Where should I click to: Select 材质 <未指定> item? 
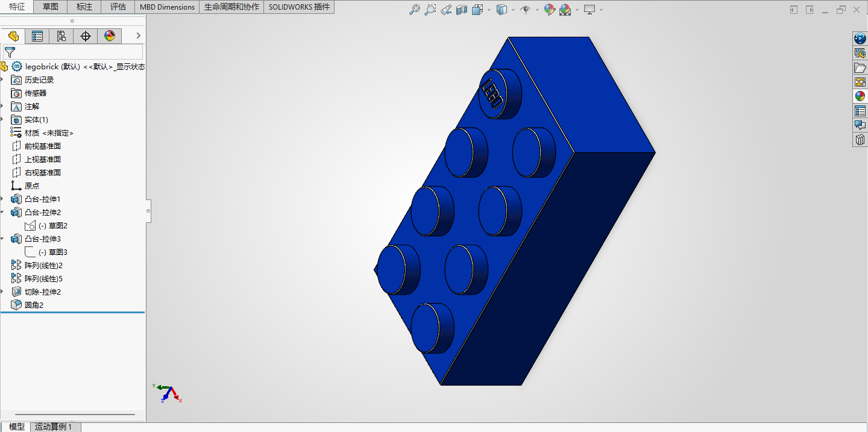(42, 133)
